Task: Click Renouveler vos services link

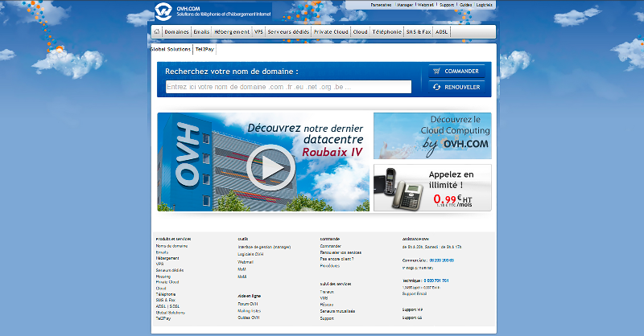Action: (x=341, y=252)
